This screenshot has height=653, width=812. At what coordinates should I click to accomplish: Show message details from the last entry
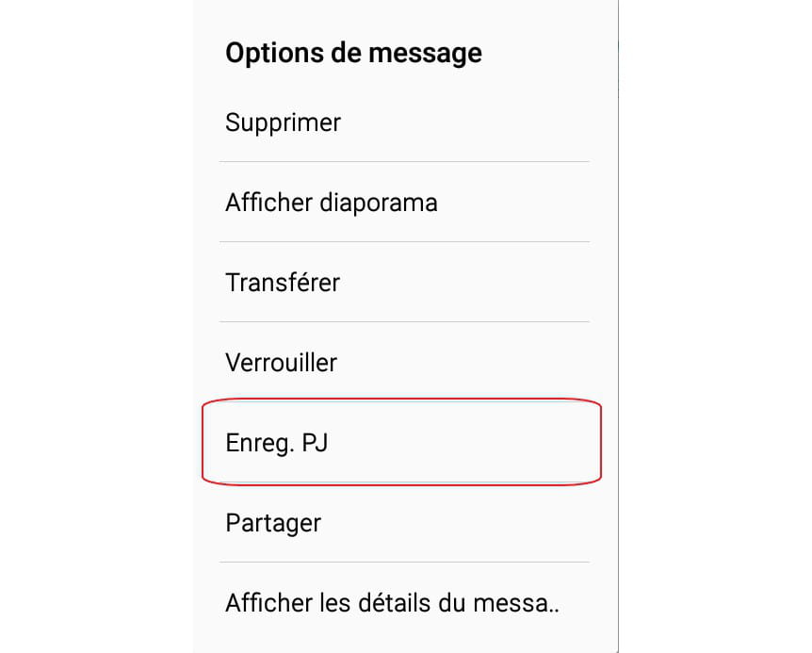(393, 603)
